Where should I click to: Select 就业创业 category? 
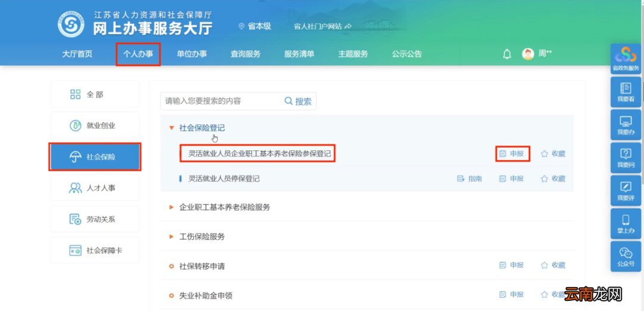(95, 125)
